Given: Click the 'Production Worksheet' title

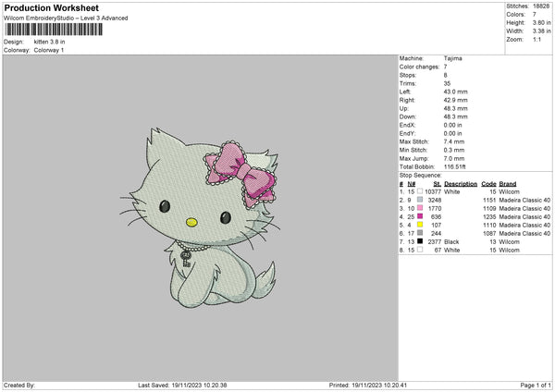Looking at the screenshot, I should [x=52, y=8].
